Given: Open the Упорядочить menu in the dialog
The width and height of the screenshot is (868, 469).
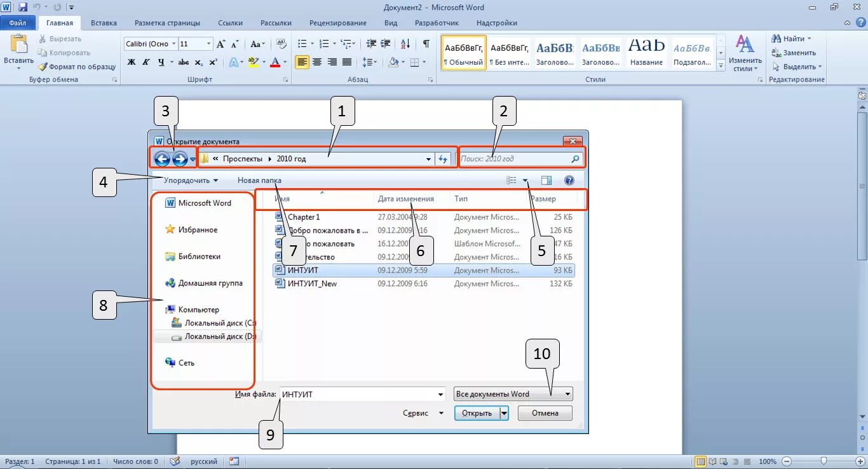Looking at the screenshot, I should [x=191, y=180].
